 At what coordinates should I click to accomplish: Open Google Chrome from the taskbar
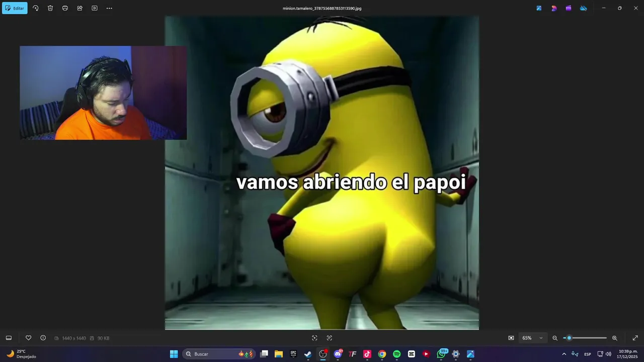[382, 354]
